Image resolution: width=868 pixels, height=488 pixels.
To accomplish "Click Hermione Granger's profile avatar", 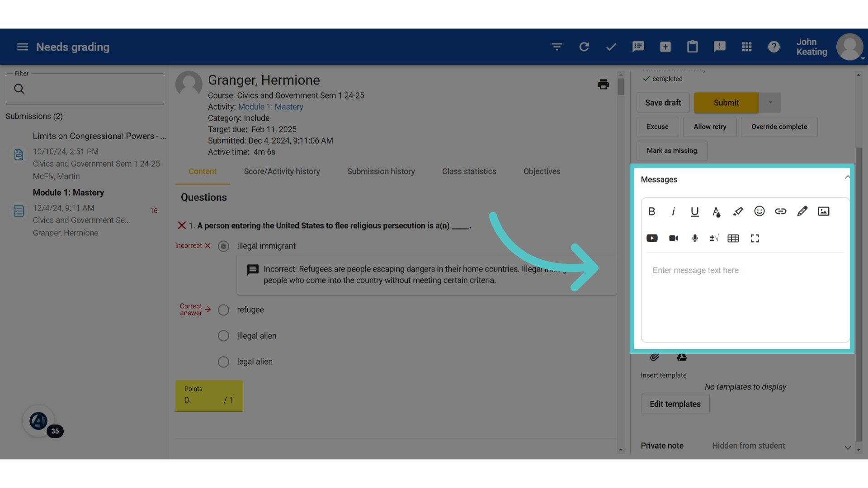I will [189, 84].
